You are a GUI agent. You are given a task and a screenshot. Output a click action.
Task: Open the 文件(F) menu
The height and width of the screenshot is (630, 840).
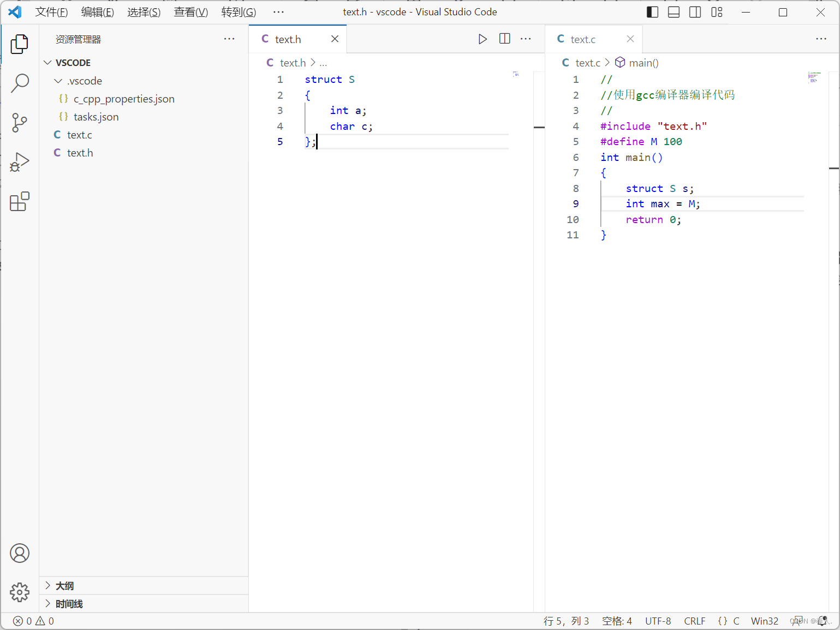[x=51, y=12]
